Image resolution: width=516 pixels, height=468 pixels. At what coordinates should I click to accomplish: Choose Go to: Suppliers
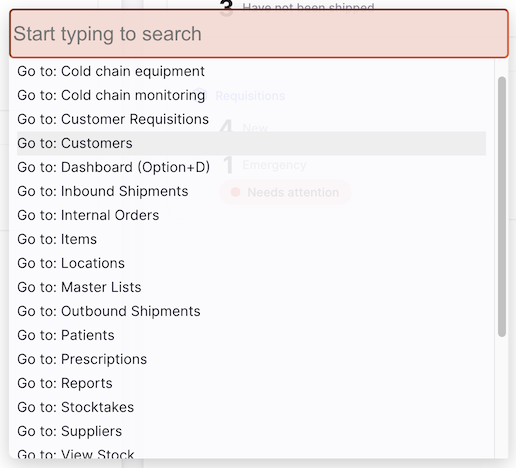point(251,431)
